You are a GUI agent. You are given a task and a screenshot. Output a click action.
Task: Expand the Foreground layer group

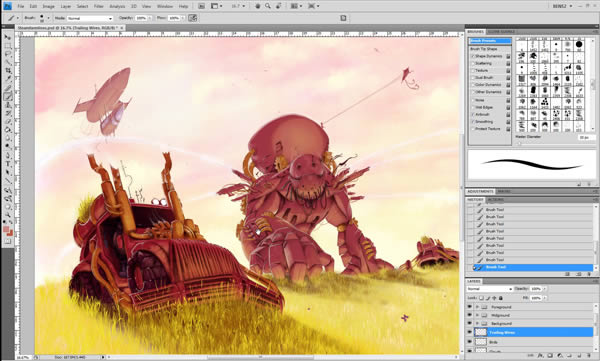(x=477, y=307)
